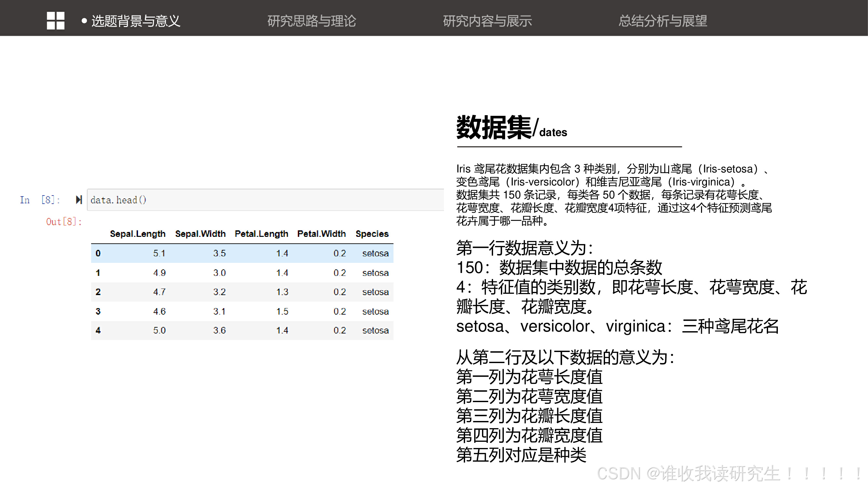Image resolution: width=868 pixels, height=488 pixels.
Task: Click the Out[8] output label
Action: pyautogui.click(x=64, y=222)
